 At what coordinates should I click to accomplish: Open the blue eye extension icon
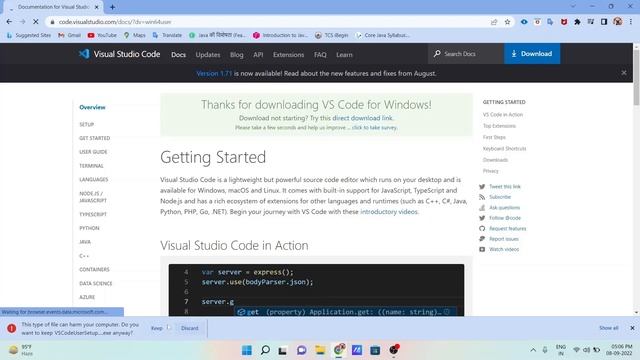click(x=524, y=22)
